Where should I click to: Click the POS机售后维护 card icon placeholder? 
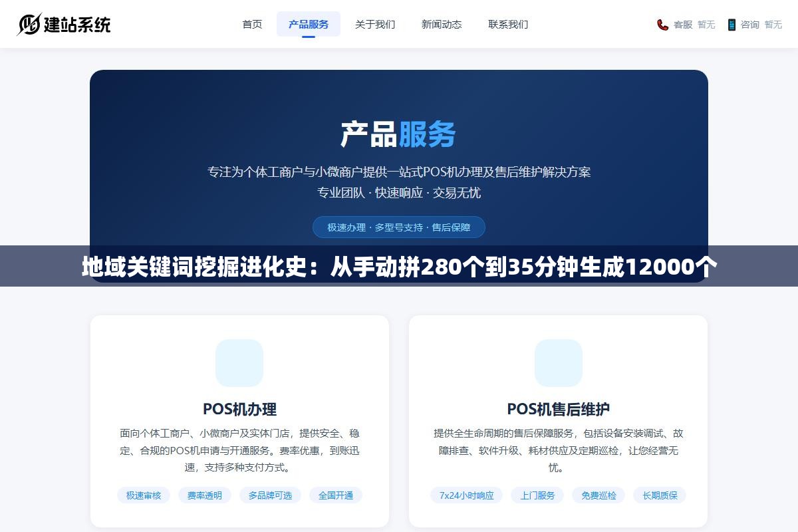[559, 363]
